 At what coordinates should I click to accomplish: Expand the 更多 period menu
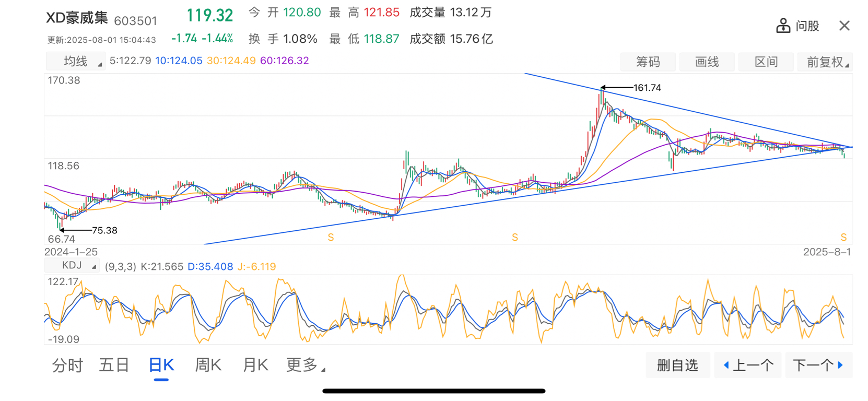(306, 364)
